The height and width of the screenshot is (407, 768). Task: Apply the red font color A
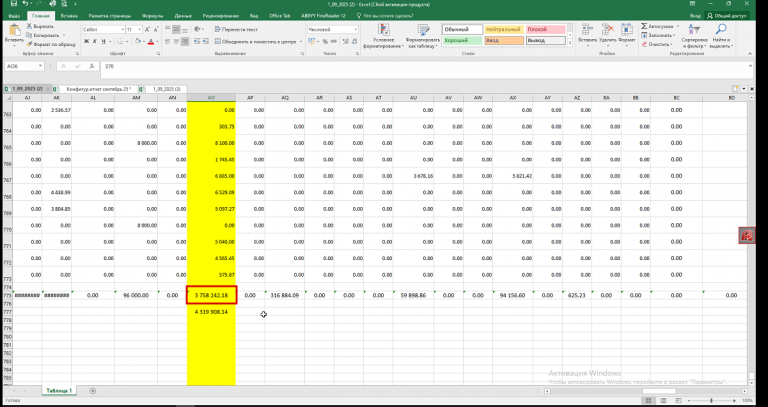pyautogui.click(x=151, y=42)
